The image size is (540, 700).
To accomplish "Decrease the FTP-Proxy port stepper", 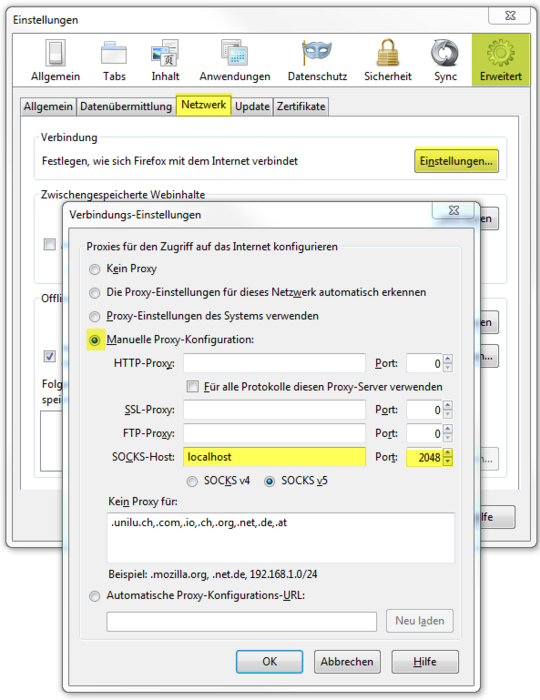I will [448, 438].
